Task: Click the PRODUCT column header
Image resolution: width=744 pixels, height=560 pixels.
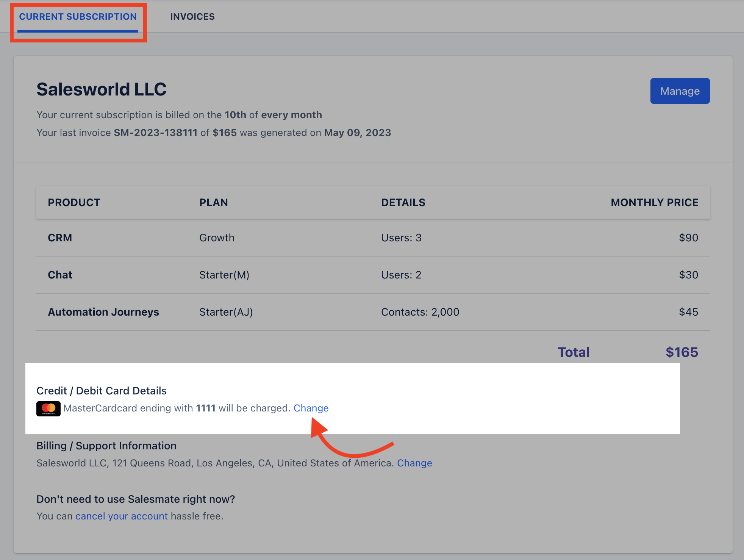Action: coord(74,202)
